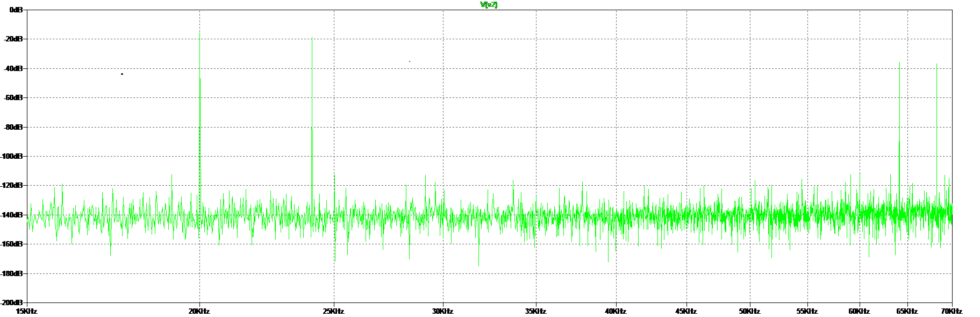980x317 pixels.
Task: Click the 55KHz frequency label
Action: (x=807, y=311)
